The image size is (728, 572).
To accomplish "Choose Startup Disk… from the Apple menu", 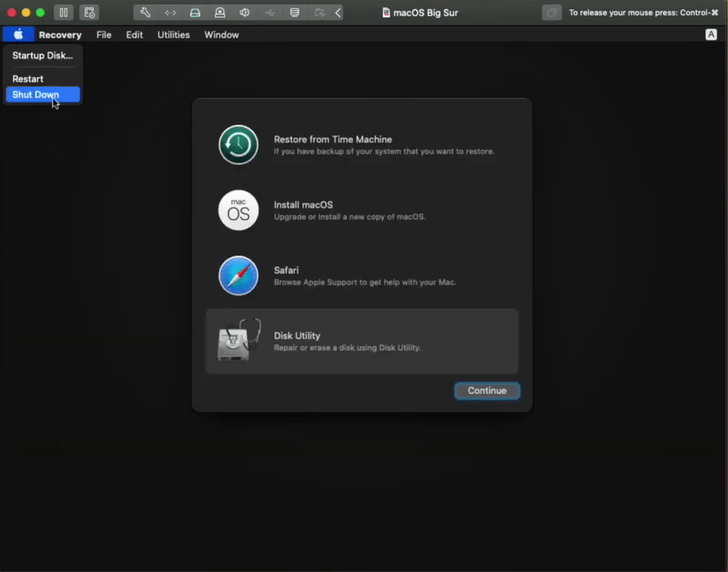I will [x=43, y=55].
